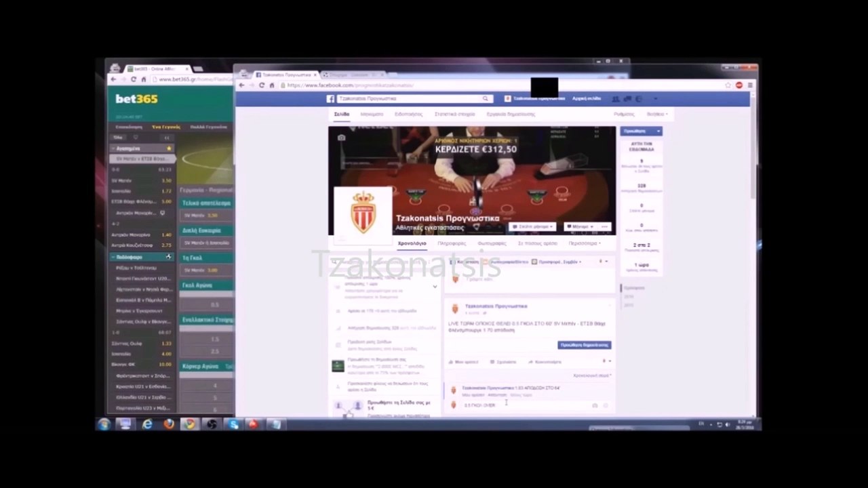Switch to Chrome from the taskbar
This screenshot has height=488, width=868.
coord(189,424)
